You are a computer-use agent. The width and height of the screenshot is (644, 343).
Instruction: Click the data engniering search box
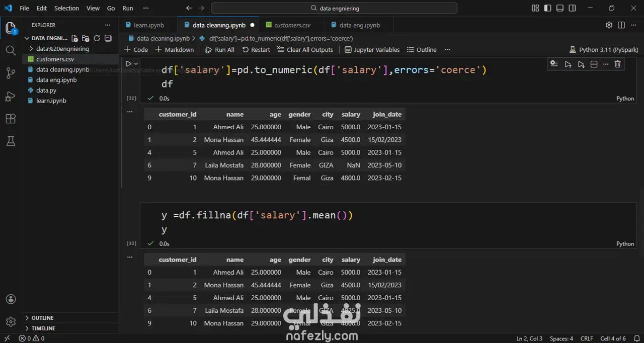[334, 8]
